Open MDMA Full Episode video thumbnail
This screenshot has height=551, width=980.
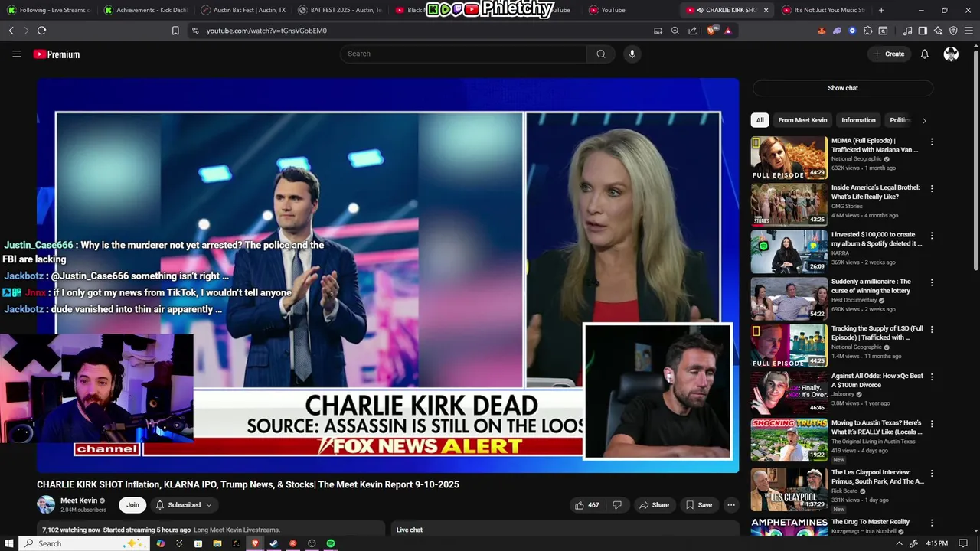789,157
